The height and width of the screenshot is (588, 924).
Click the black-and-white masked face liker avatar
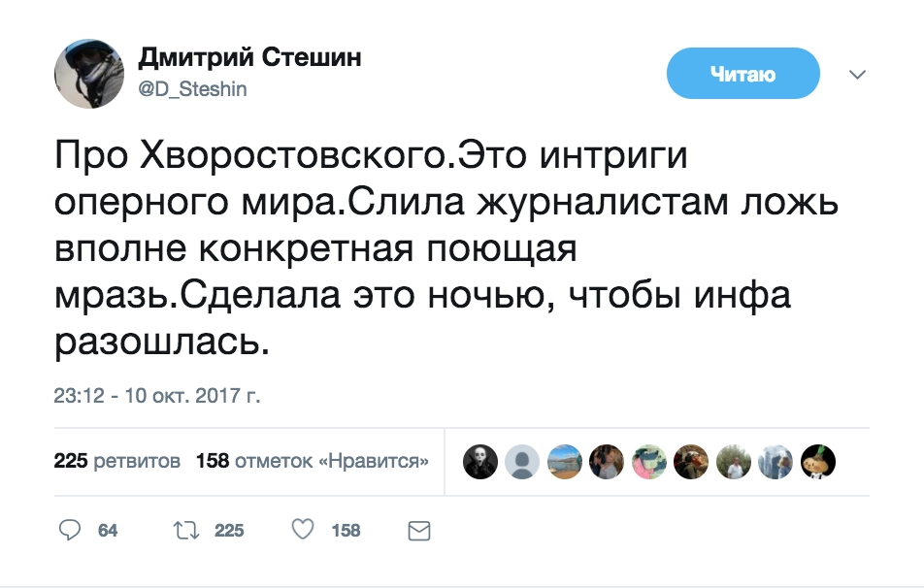coord(481,462)
